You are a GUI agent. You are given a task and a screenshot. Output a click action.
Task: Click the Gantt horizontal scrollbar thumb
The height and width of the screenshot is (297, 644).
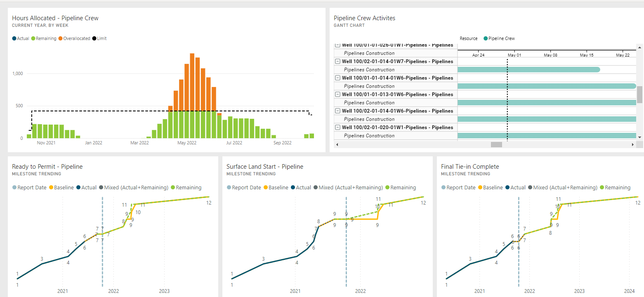tap(496, 145)
